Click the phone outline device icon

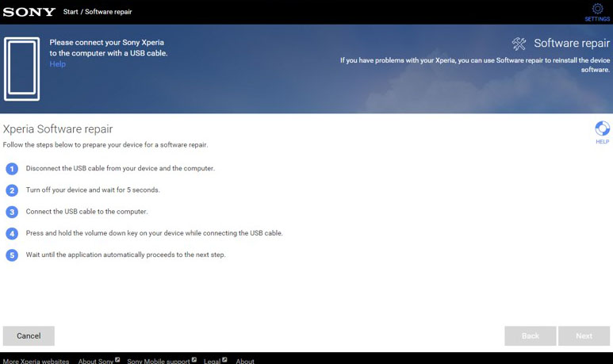22,69
